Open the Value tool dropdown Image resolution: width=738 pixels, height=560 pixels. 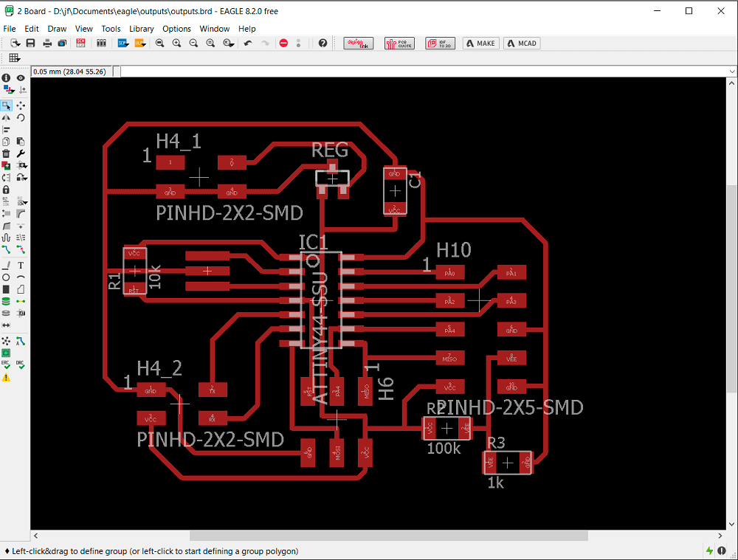(x=22, y=201)
